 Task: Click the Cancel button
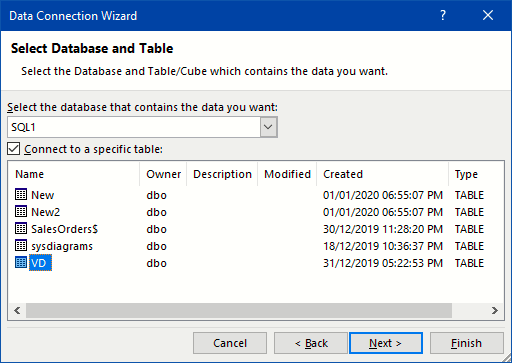pos(230,343)
